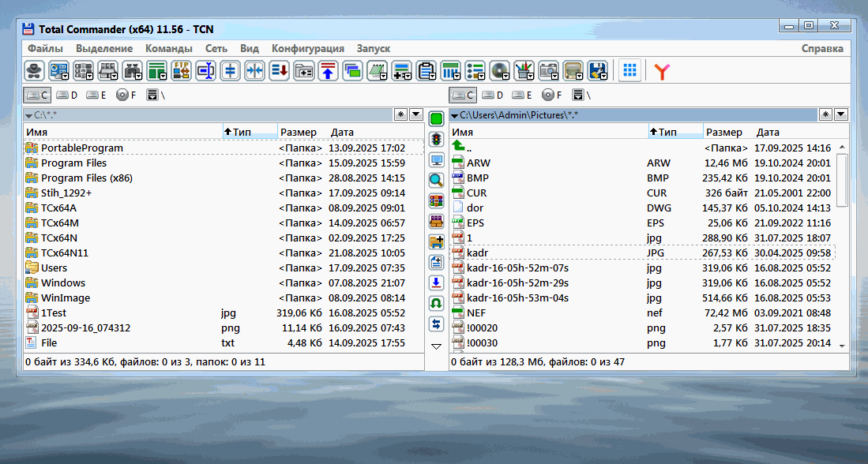Open the Вид menu

250,49
